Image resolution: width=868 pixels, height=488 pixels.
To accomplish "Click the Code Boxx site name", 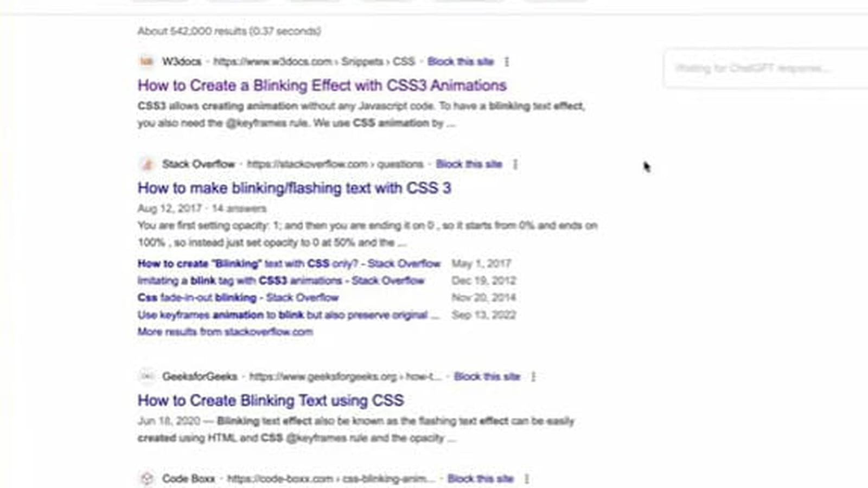I will (188, 479).
